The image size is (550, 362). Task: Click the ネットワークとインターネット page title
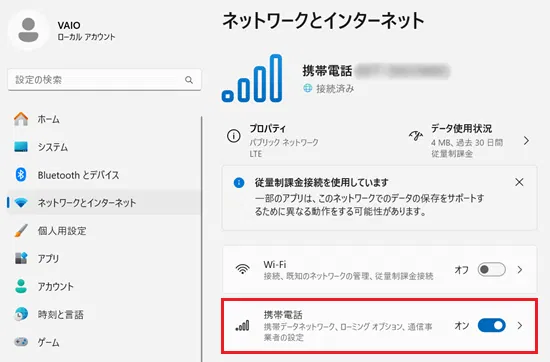coord(323,21)
